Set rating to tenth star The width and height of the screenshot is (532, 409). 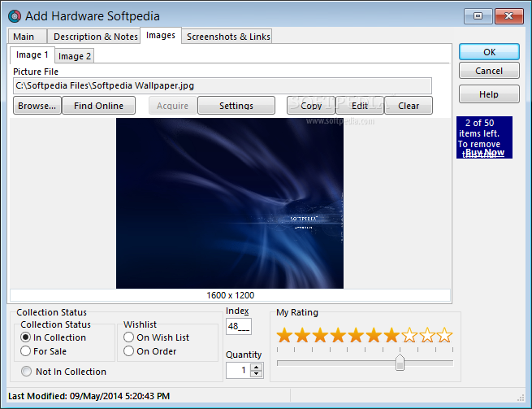[445, 335]
